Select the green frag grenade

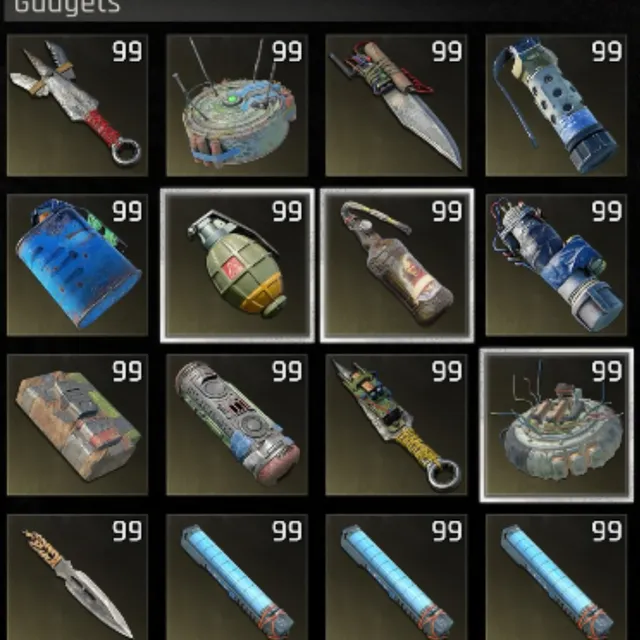click(x=237, y=265)
